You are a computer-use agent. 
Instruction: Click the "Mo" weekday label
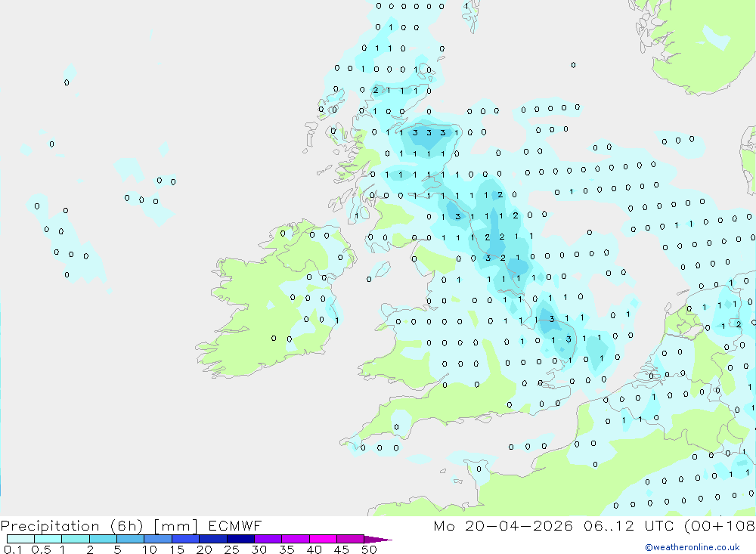coord(444,525)
